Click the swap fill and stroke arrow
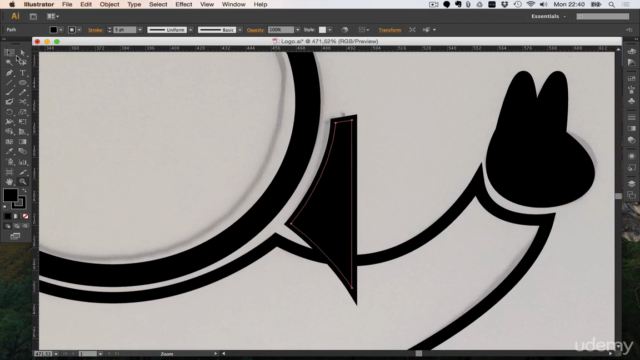The height and width of the screenshot is (360, 640). [x=24, y=191]
